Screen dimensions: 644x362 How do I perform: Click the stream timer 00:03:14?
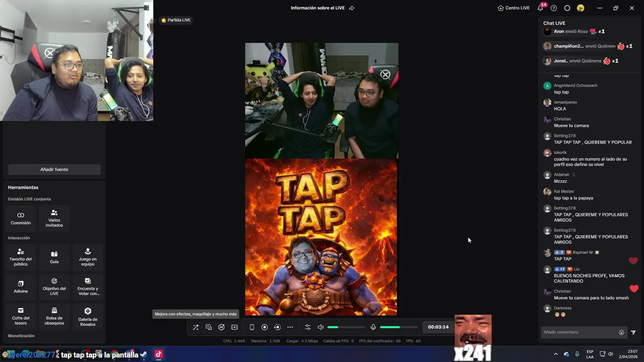438,327
